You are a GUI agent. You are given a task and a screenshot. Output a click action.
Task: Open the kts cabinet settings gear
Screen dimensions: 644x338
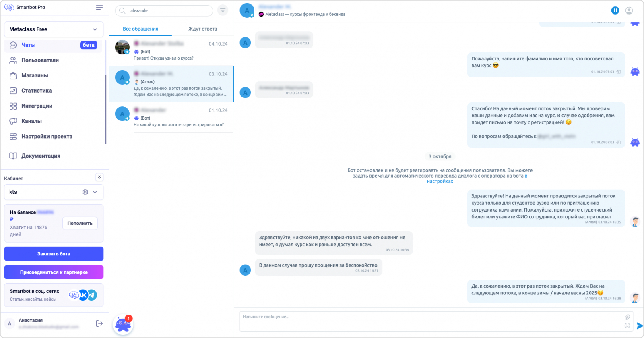point(85,192)
